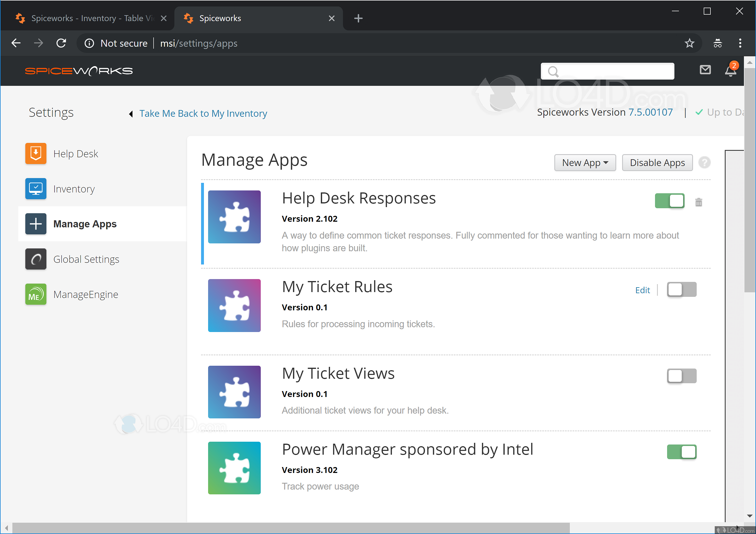Click the Version 2.102 label

tap(309, 219)
